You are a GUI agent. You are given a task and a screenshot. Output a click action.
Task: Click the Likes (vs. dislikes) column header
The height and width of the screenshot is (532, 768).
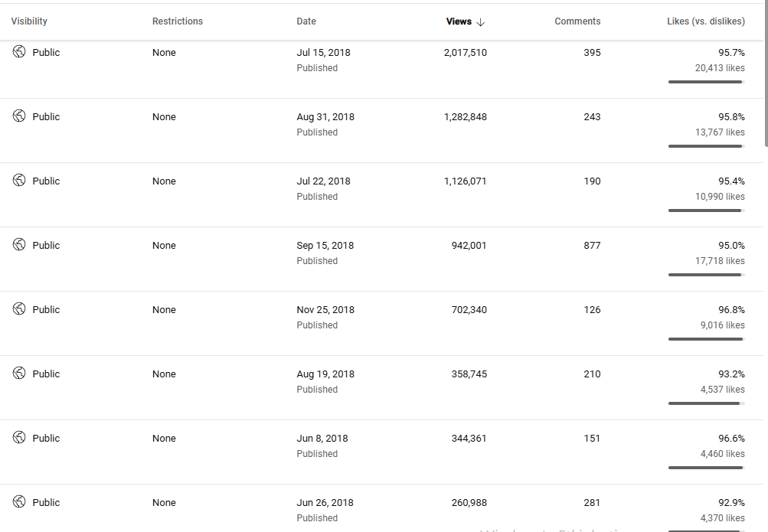tap(705, 21)
